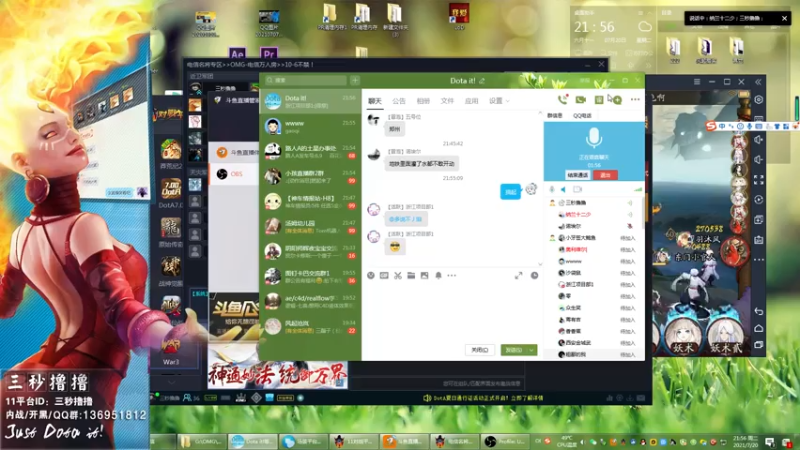
Task: Expand the emulator hamburger menu
Action: point(697,82)
